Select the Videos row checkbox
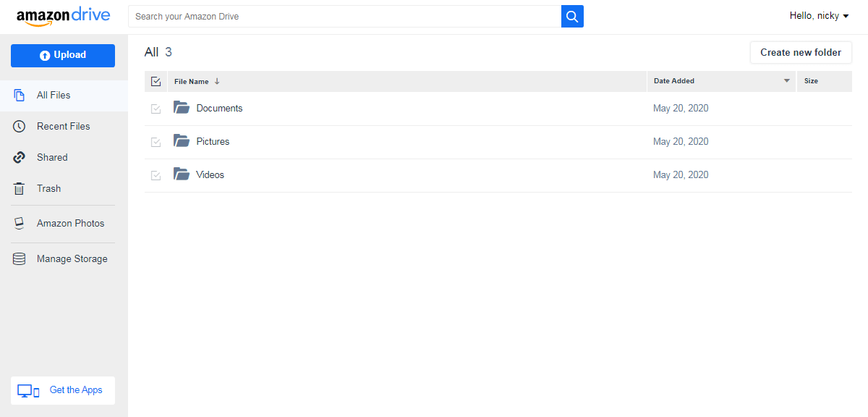 156,174
